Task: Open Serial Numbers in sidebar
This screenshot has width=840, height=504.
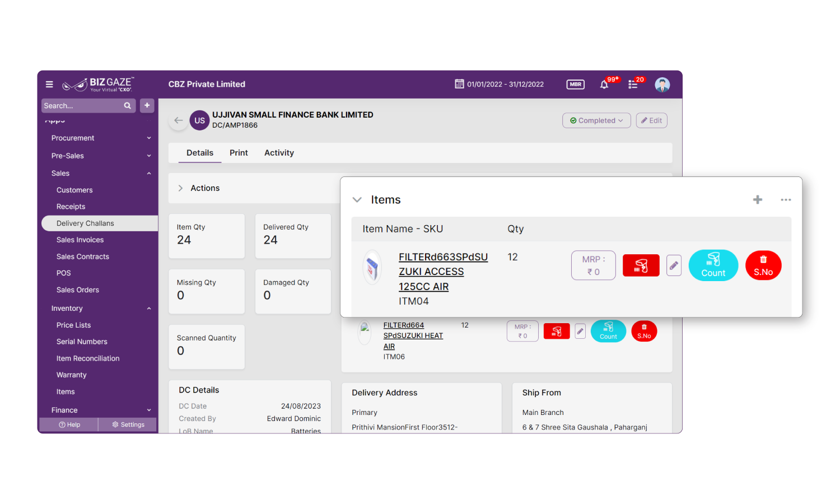Action: [82, 342]
